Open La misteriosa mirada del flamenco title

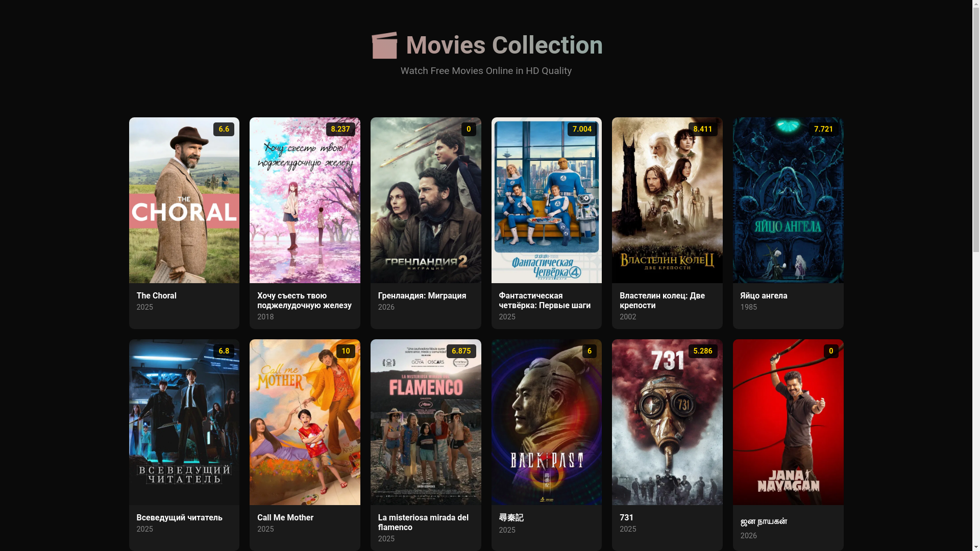click(423, 522)
